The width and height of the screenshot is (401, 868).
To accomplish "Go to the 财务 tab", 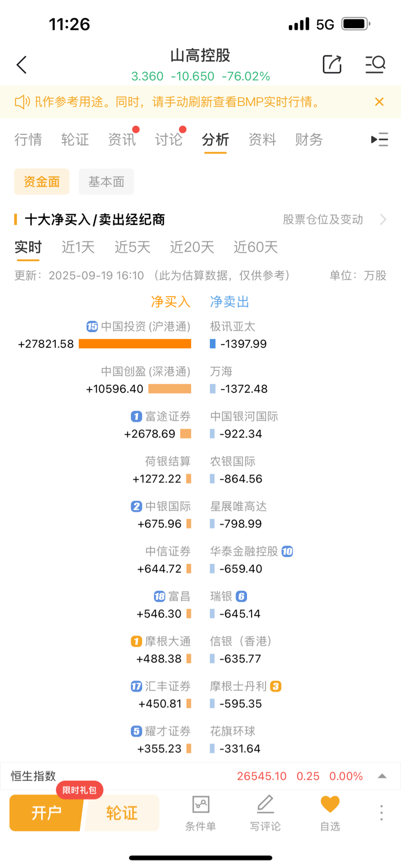I will click(x=309, y=139).
